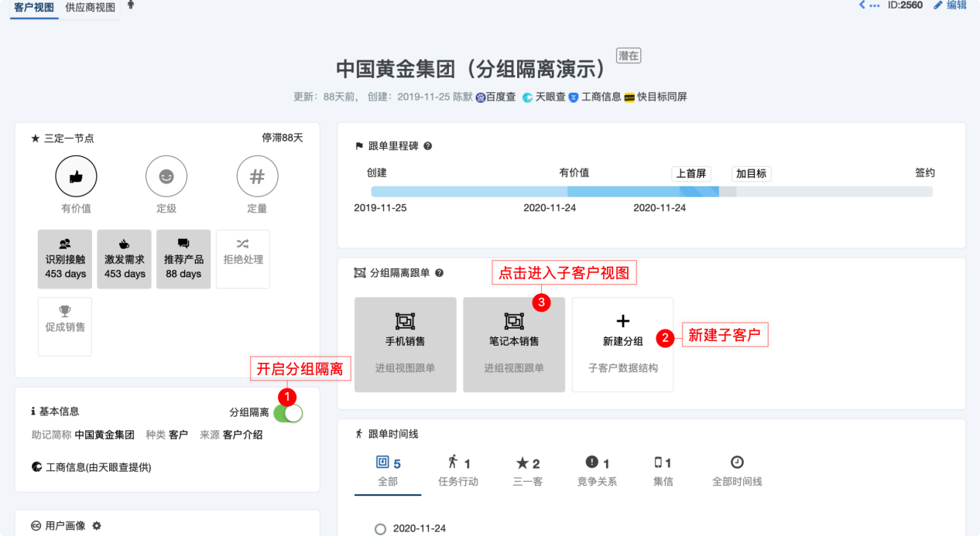The width and height of the screenshot is (980, 536).
Task: Click the 有价值 thumbs-up circle icon
Action: click(76, 176)
